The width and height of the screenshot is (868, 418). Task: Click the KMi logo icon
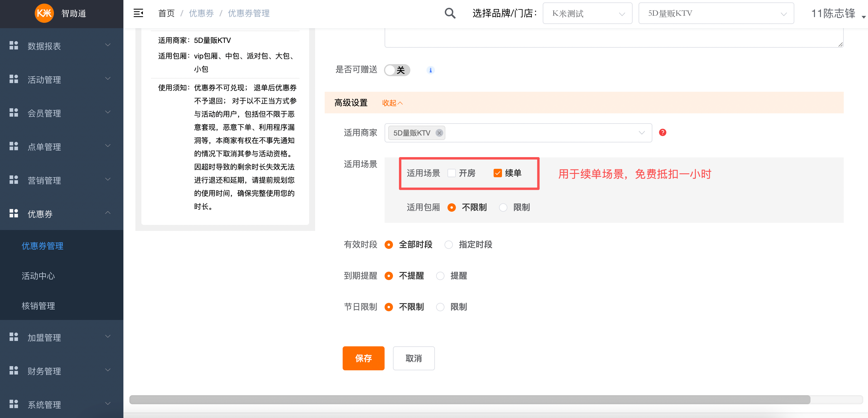tap(44, 13)
